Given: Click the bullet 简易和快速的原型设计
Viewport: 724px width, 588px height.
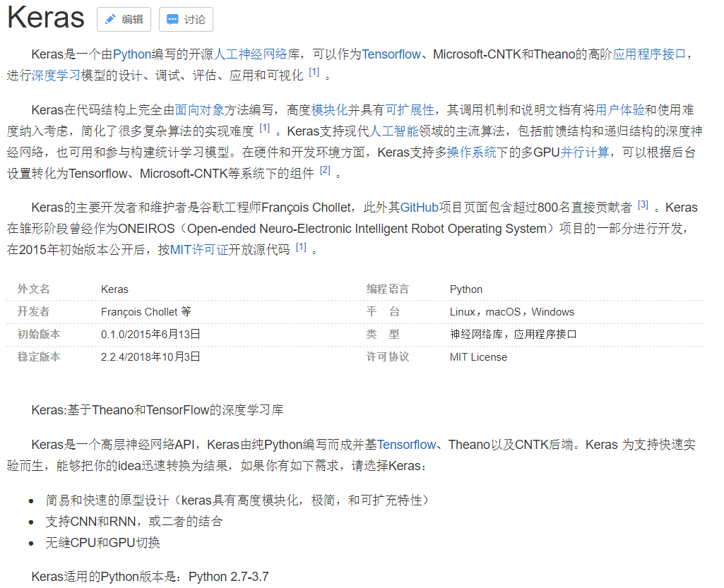Looking at the screenshot, I should pyautogui.click(x=237, y=500).
